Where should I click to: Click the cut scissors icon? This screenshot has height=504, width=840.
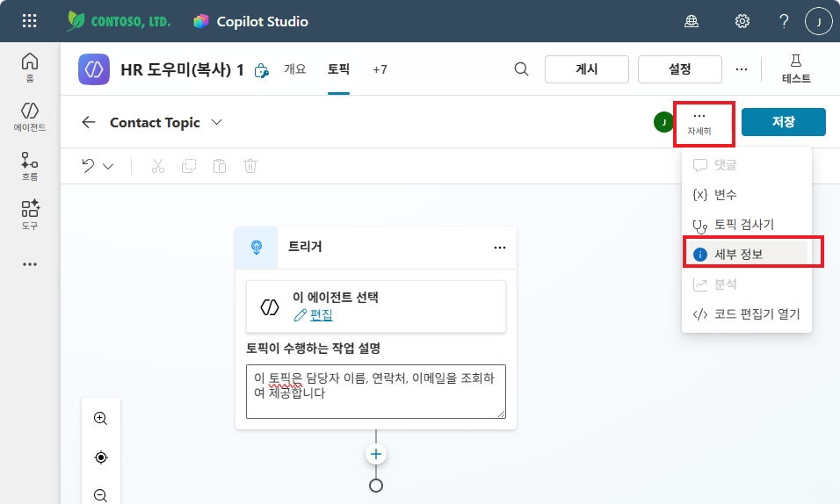(157, 166)
